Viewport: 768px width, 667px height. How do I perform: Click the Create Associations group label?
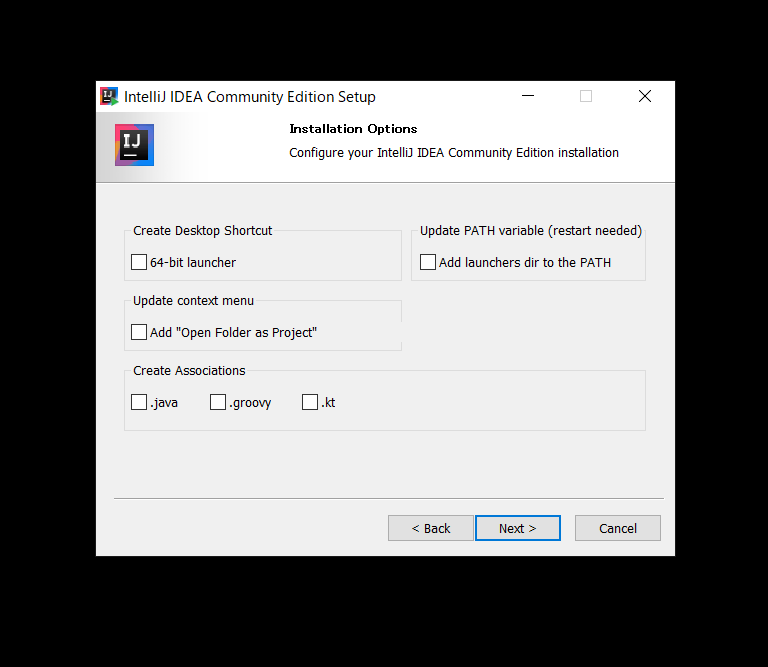[x=189, y=371]
